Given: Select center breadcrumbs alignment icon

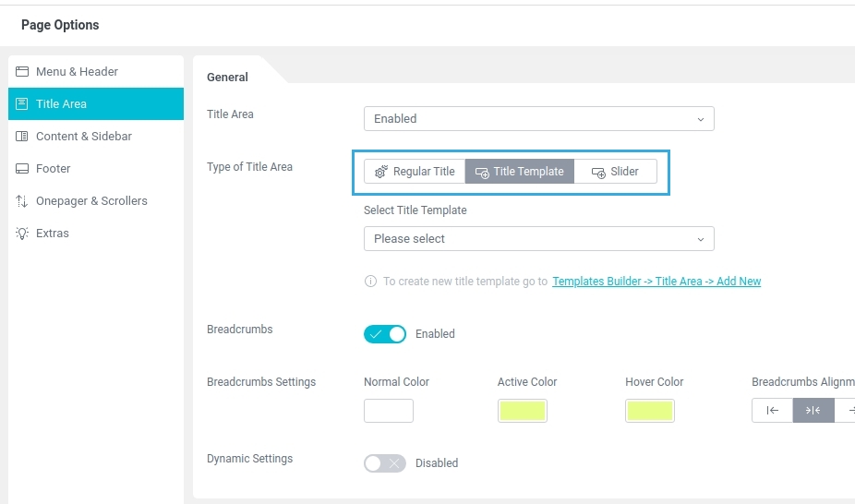Looking at the screenshot, I should pos(813,411).
